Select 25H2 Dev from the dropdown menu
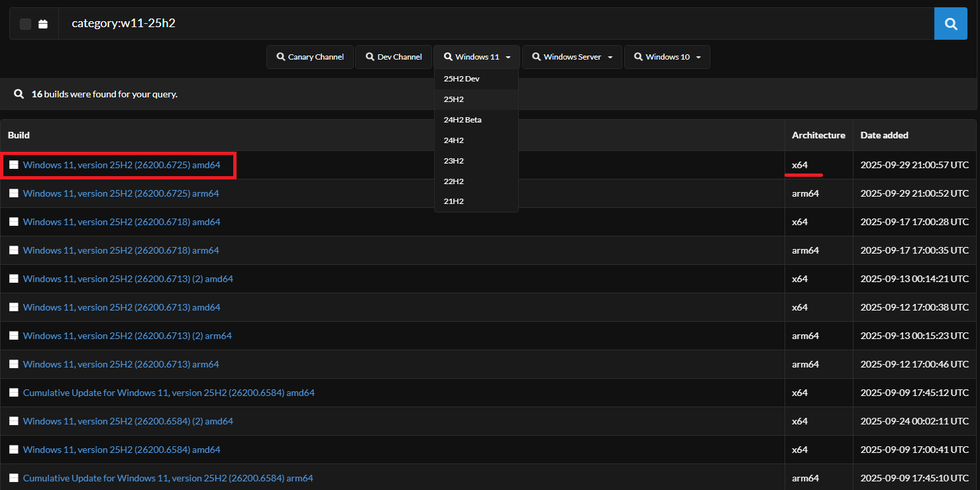The image size is (980, 490). (x=476, y=79)
